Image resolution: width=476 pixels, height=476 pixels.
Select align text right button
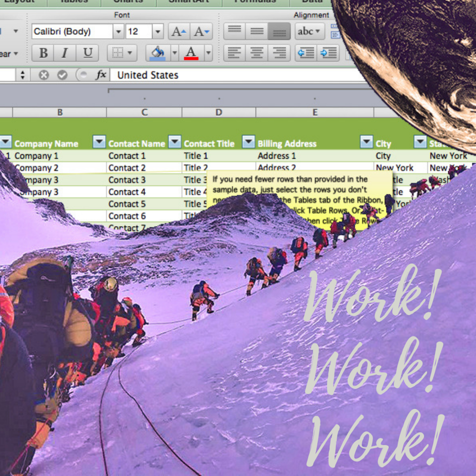click(279, 53)
